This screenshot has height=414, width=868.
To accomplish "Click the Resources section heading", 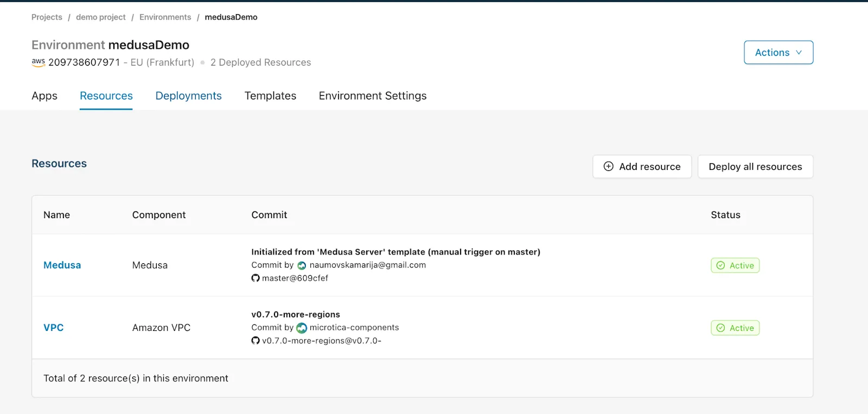I will (59, 163).
